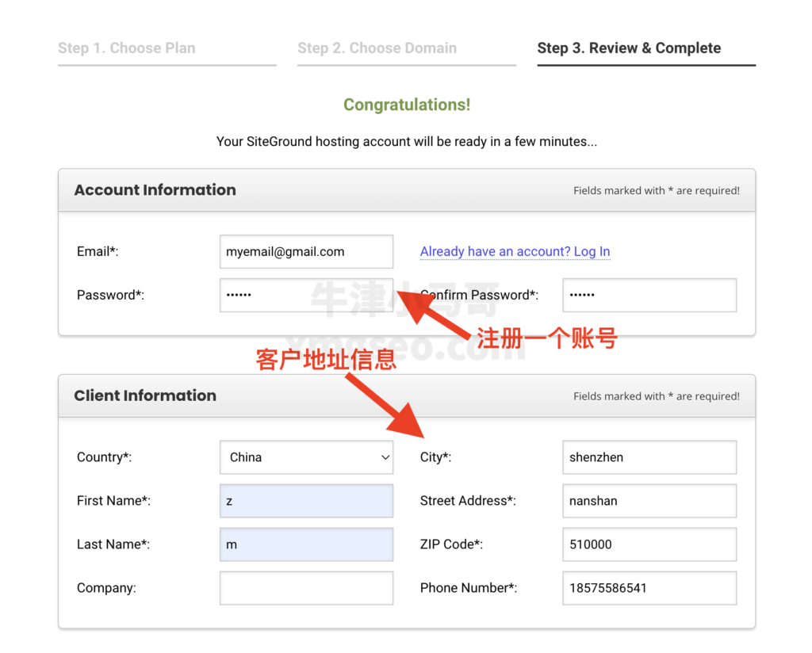812x653 pixels.
Task: Click the Phone Number* label
Action: 468,588
